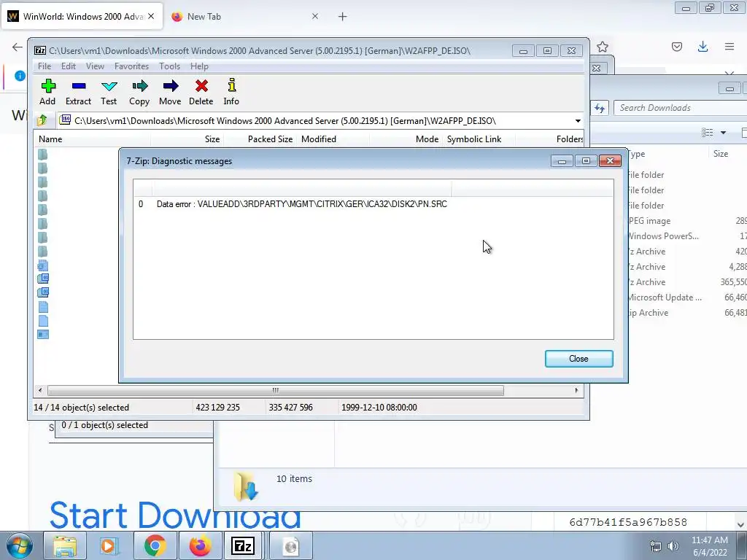This screenshot has height=560, width=747.
Task: Click the Move toolbar icon
Action: 170,92
